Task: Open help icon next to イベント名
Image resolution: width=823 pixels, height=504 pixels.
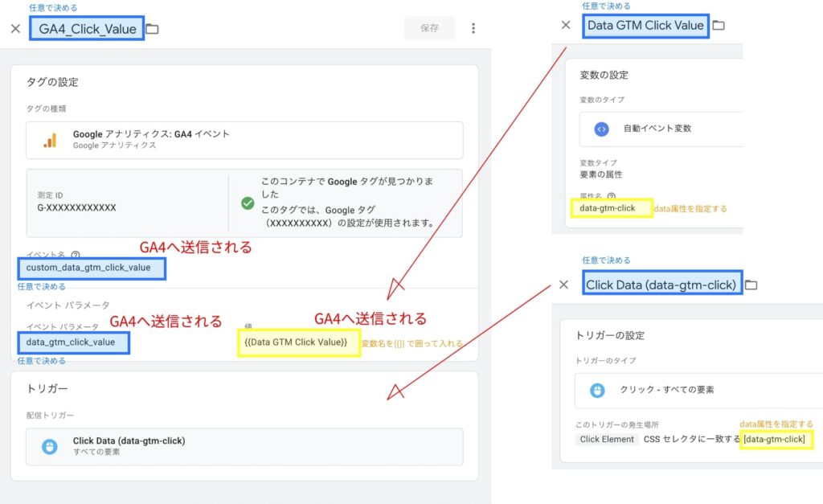Action: pos(76,254)
